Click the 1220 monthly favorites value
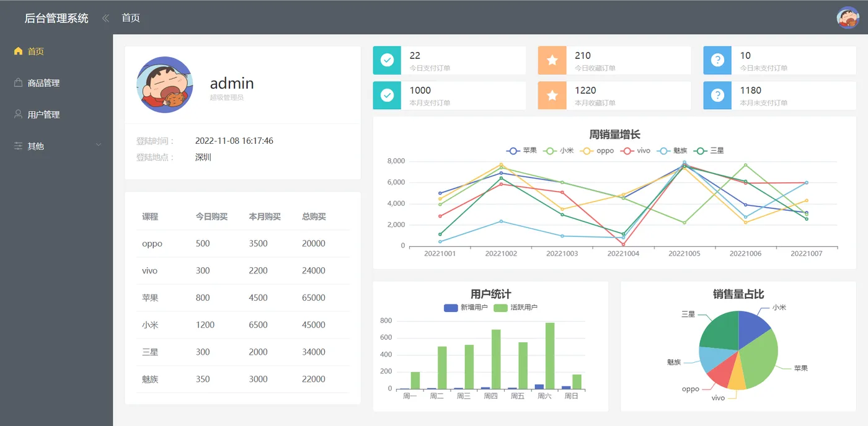 coord(585,91)
